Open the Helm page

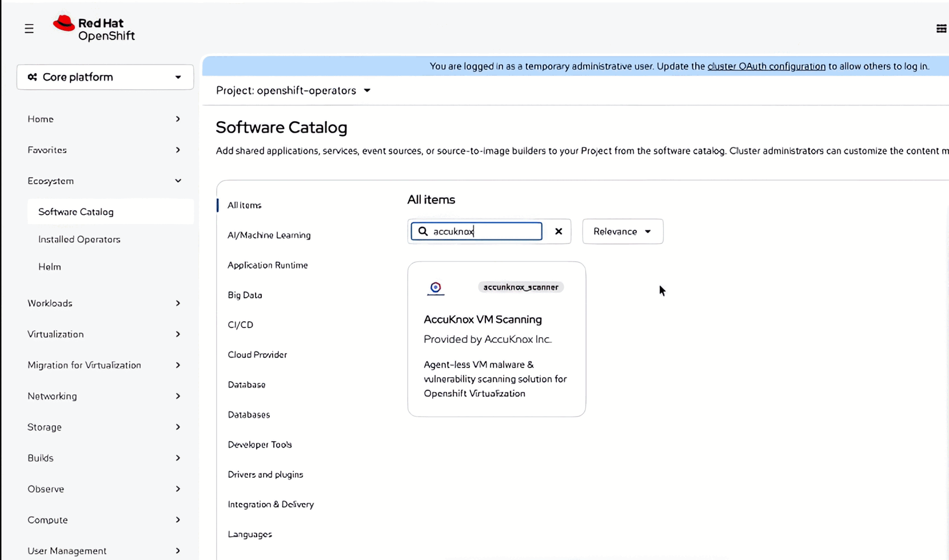50,267
